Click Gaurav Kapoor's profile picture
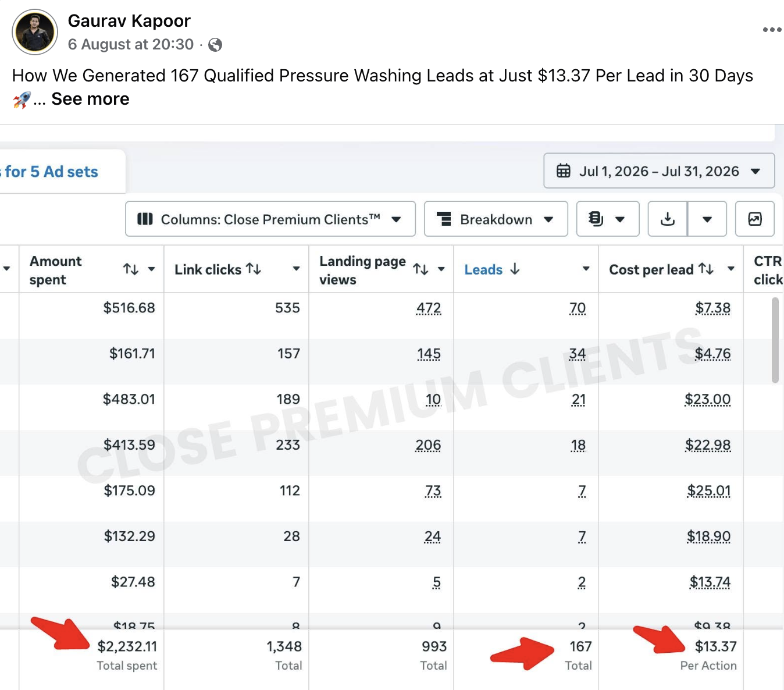The height and width of the screenshot is (690, 784). [x=35, y=32]
